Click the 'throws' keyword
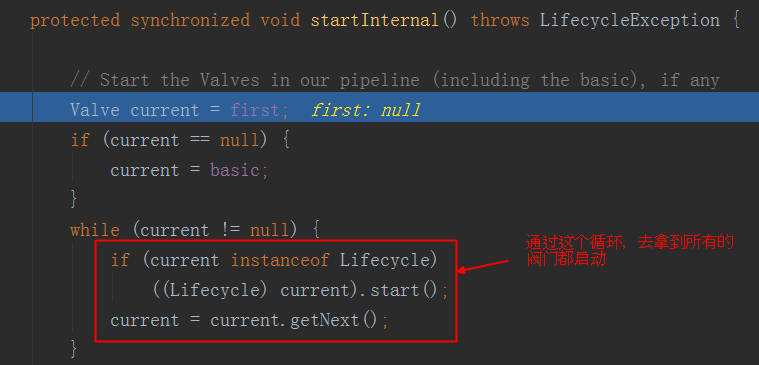 click(x=500, y=20)
